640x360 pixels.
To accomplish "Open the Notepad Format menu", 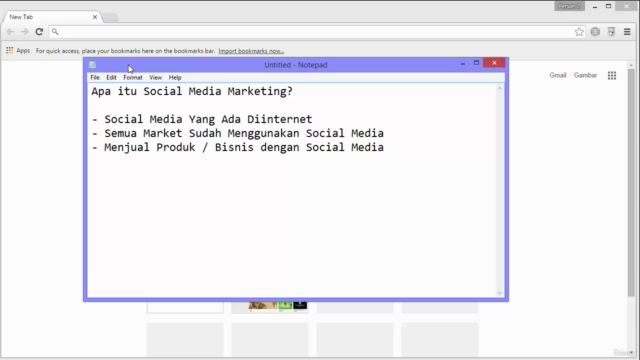I will click(133, 78).
